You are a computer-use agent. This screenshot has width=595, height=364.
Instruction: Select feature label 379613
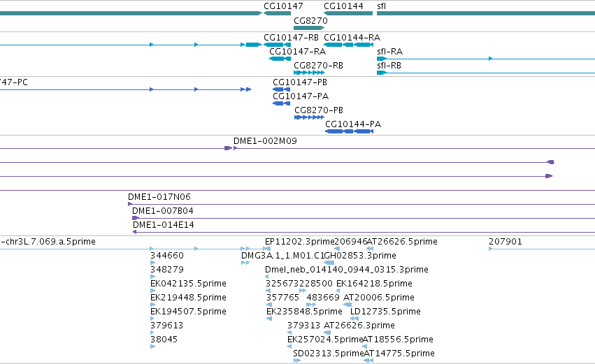(x=166, y=326)
